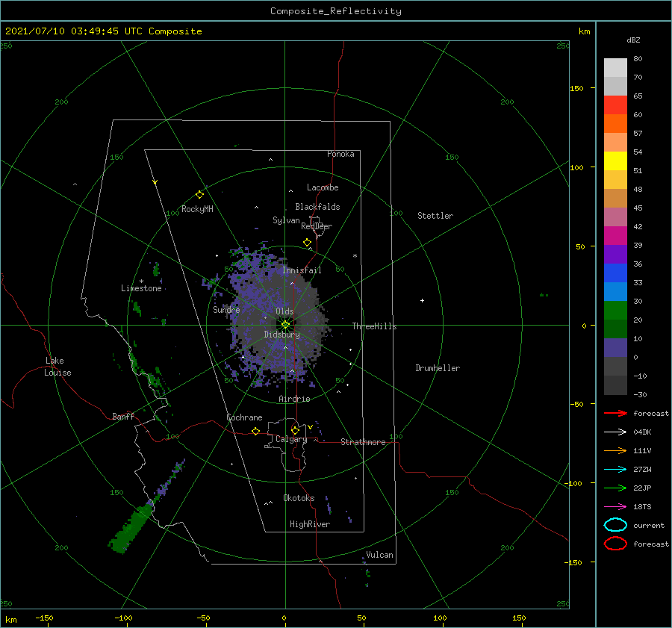
Task: Click the yellow diamond marker below RedDeer
Action: [x=308, y=243]
